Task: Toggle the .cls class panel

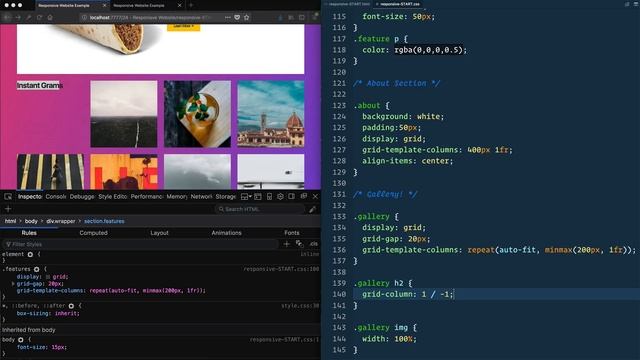Action: pyautogui.click(x=313, y=244)
